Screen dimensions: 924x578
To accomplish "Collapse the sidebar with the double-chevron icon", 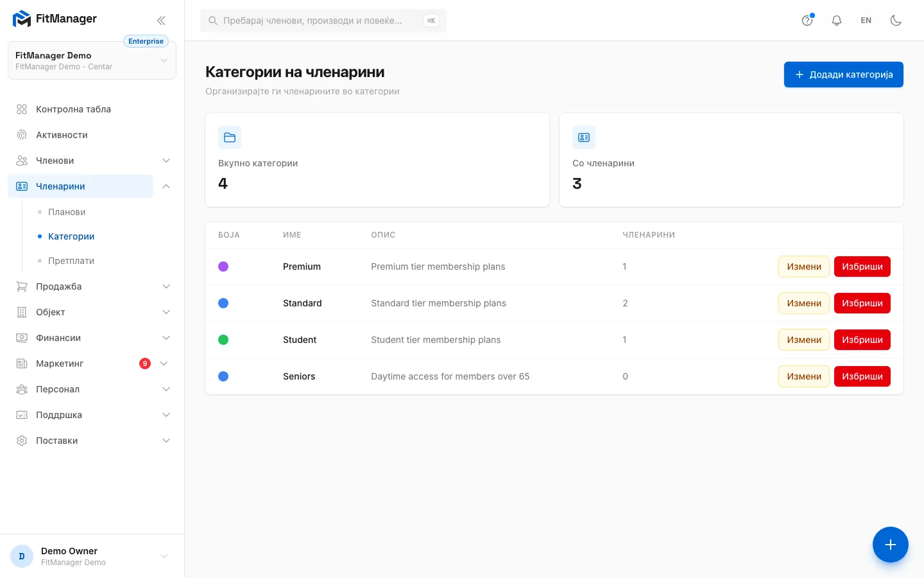I will (x=161, y=21).
